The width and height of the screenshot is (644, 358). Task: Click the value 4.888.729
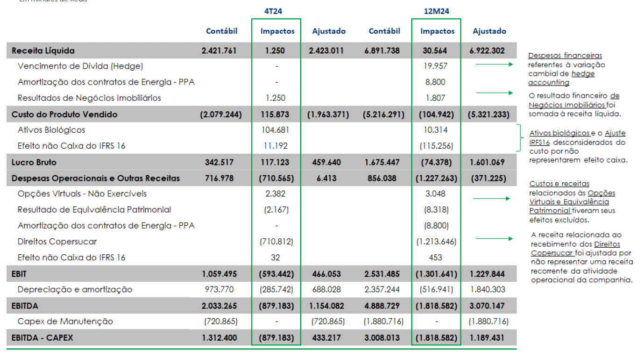pyautogui.click(x=382, y=306)
